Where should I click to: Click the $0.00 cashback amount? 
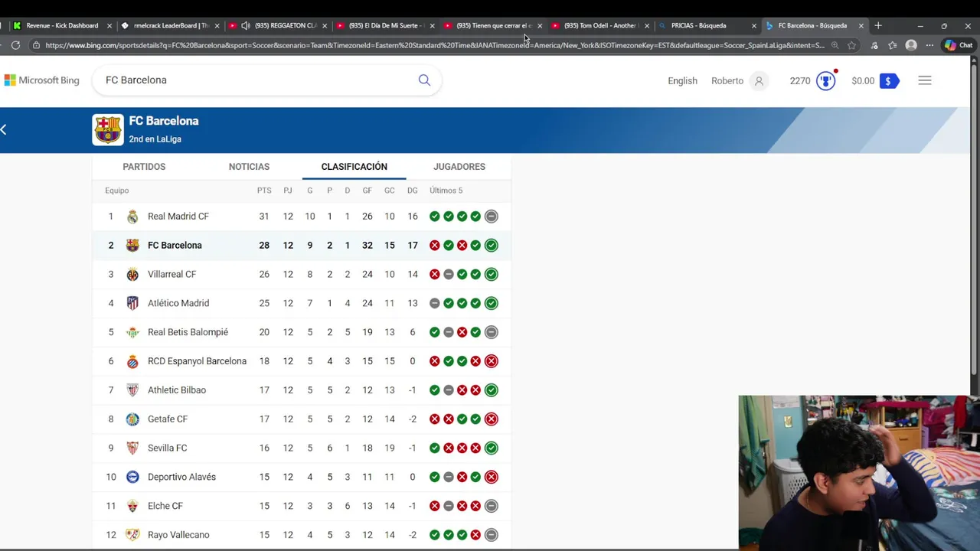pos(863,80)
